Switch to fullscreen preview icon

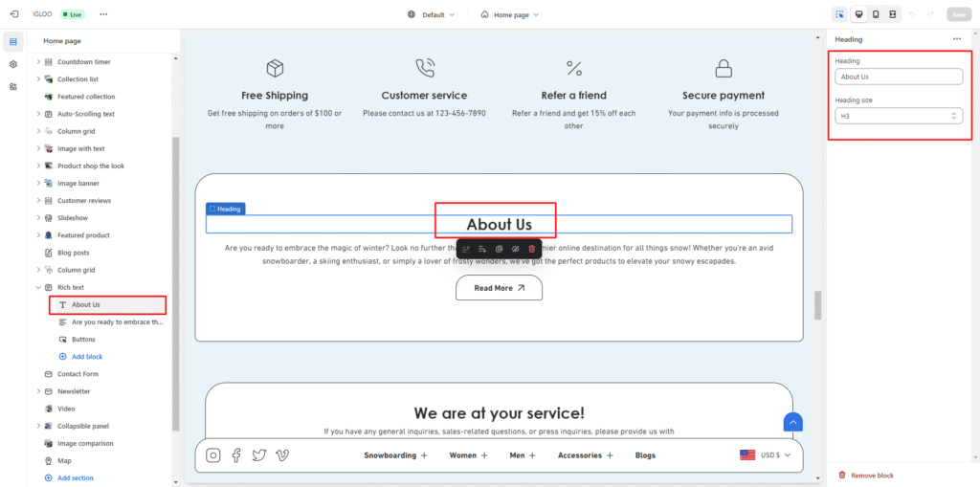(893, 14)
